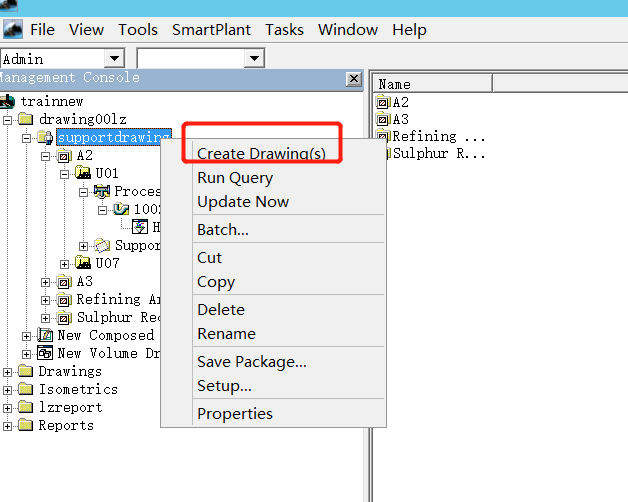Select Sulphur R... row in Name list
This screenshot has height=502, width=628.
(x=438, y=153)
